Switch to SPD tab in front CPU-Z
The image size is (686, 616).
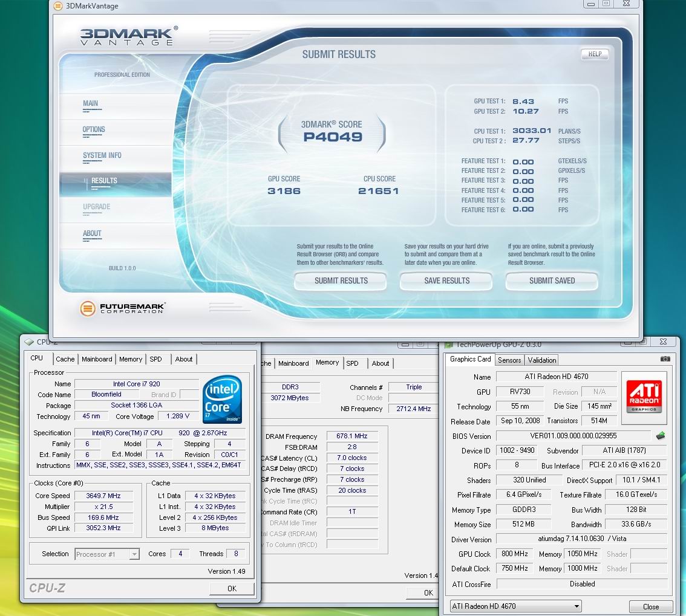(155, 359)
